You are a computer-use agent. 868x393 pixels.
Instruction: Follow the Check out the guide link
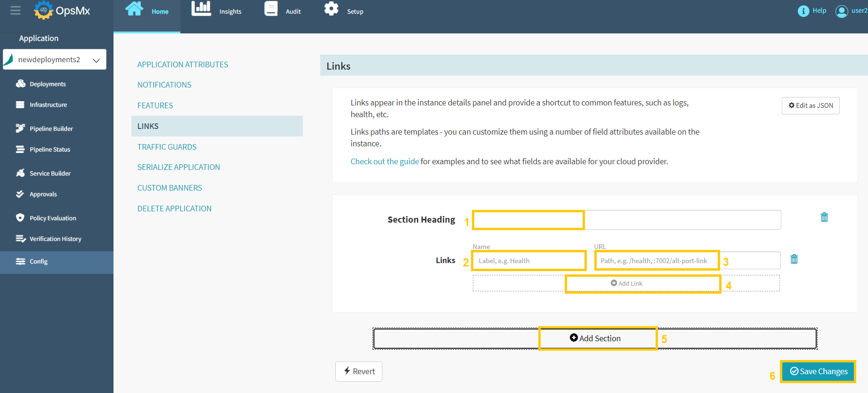[x=384, y=161]
